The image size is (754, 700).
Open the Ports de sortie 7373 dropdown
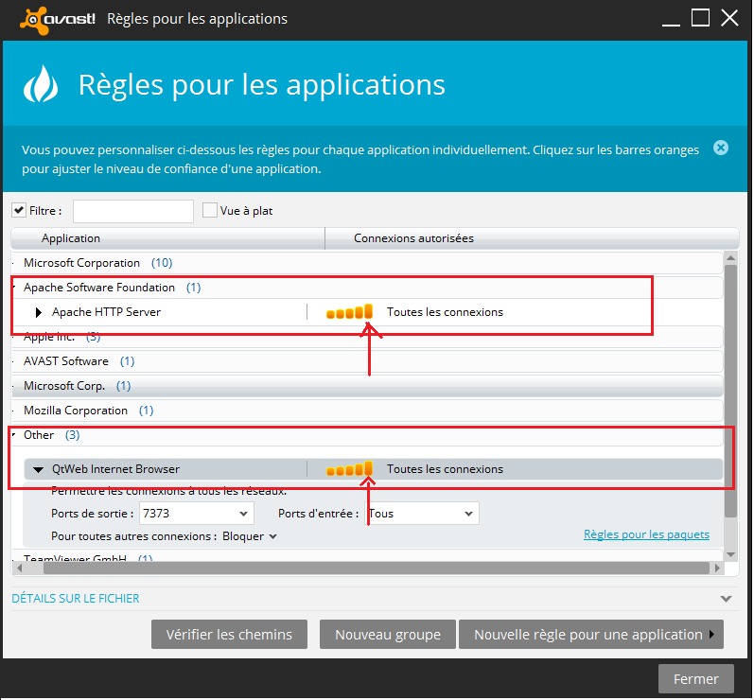tap(196, 514)
